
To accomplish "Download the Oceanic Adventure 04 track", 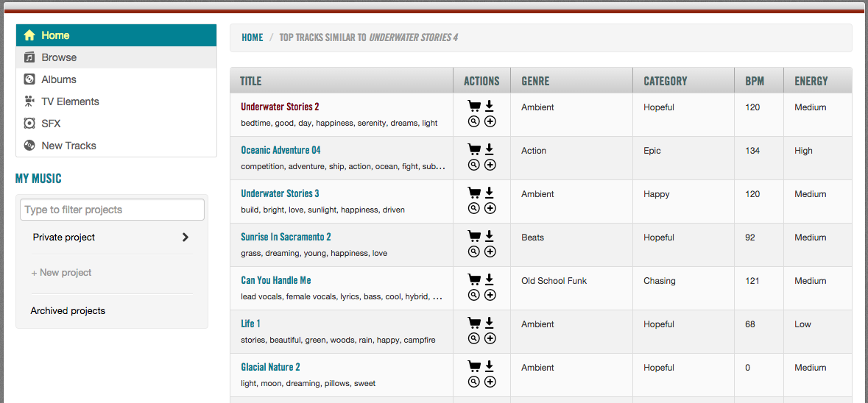I will click(x=490, y=150).
